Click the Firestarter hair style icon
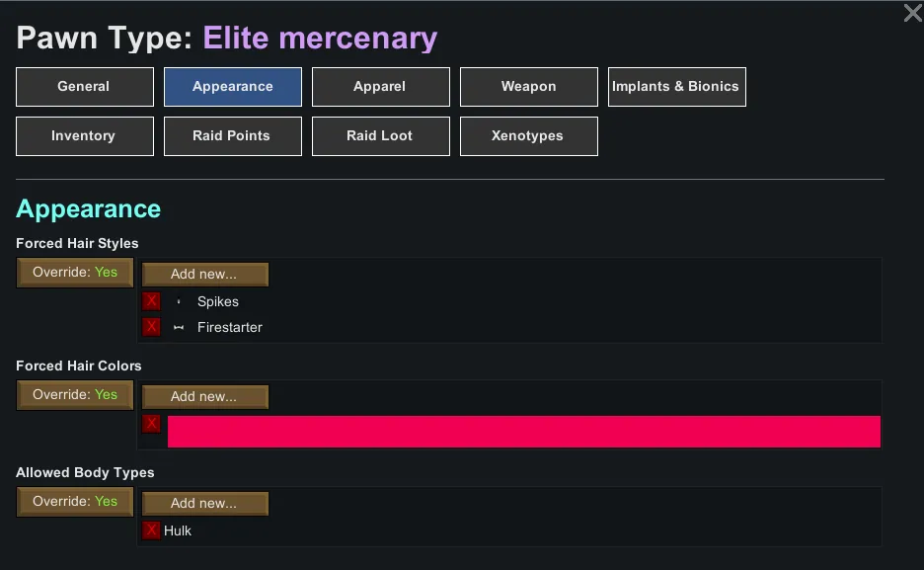This screenshot has height=570, width=924. 179,327
